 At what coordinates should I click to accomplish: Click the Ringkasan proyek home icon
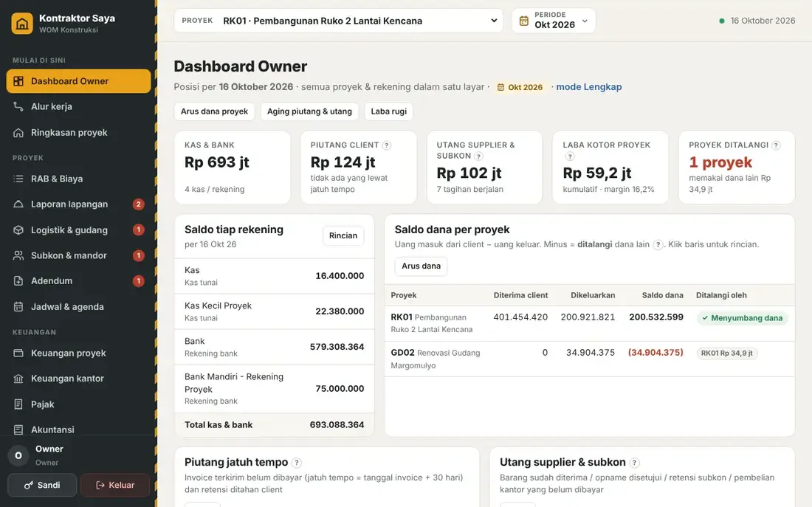(x=18, y=133)
